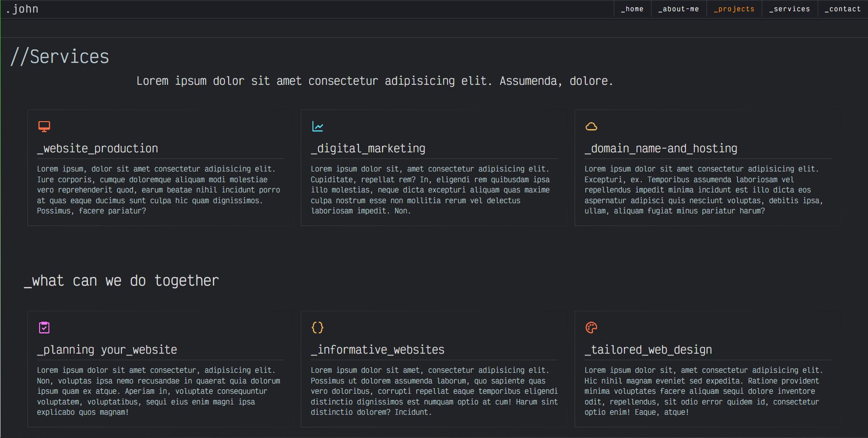The height and width of the screenshot is (438, 868).
Task: Click the _domain_name-and_hosting heading
Action: (x=661, y=149)
